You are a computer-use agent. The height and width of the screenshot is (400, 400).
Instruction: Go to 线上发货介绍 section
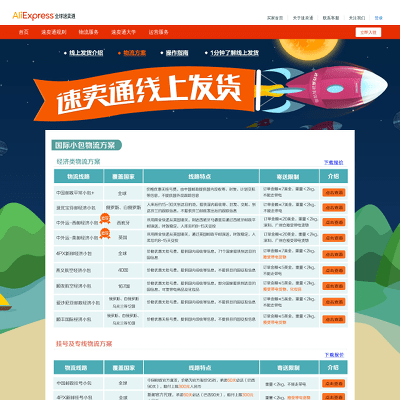click(86, 53)
